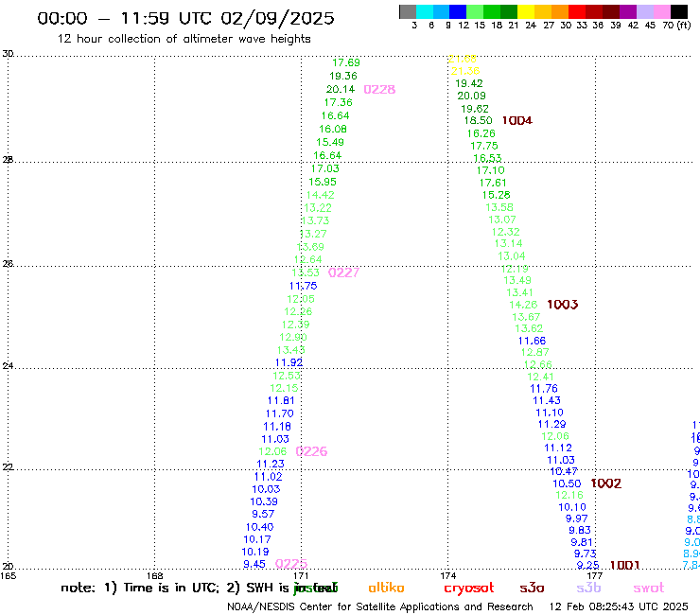Click the wave height value '9.25'

(588, 566)
